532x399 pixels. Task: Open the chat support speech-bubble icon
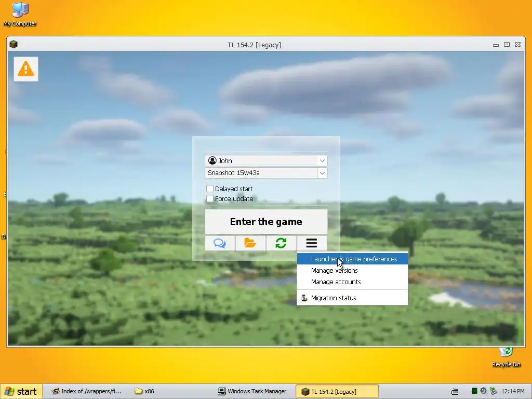tap(220, 243)
